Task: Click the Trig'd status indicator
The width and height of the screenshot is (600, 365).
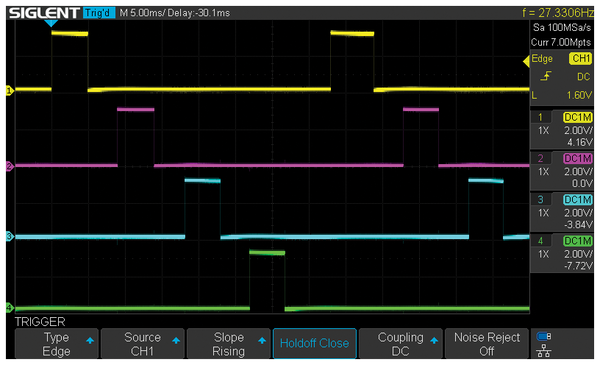Action: [x=98, y=13]
